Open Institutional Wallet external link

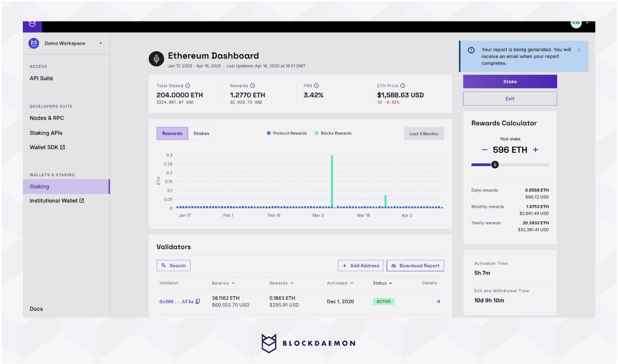pos(57,201)
